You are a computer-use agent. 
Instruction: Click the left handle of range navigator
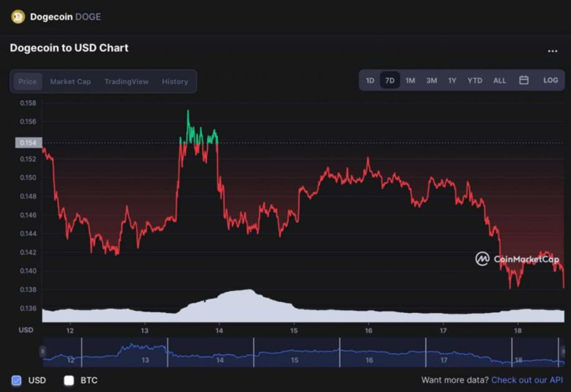42,351
